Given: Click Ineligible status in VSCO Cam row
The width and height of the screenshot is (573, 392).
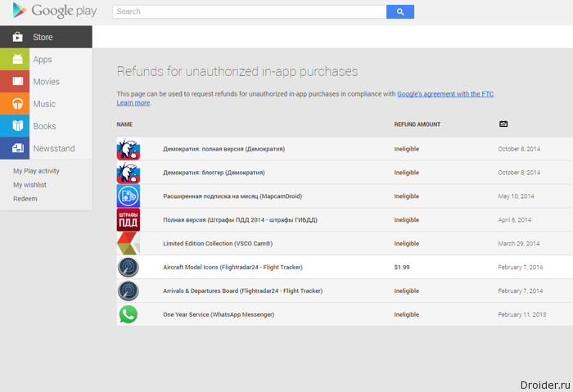Looking at the screenshot, I should point(406,243).
